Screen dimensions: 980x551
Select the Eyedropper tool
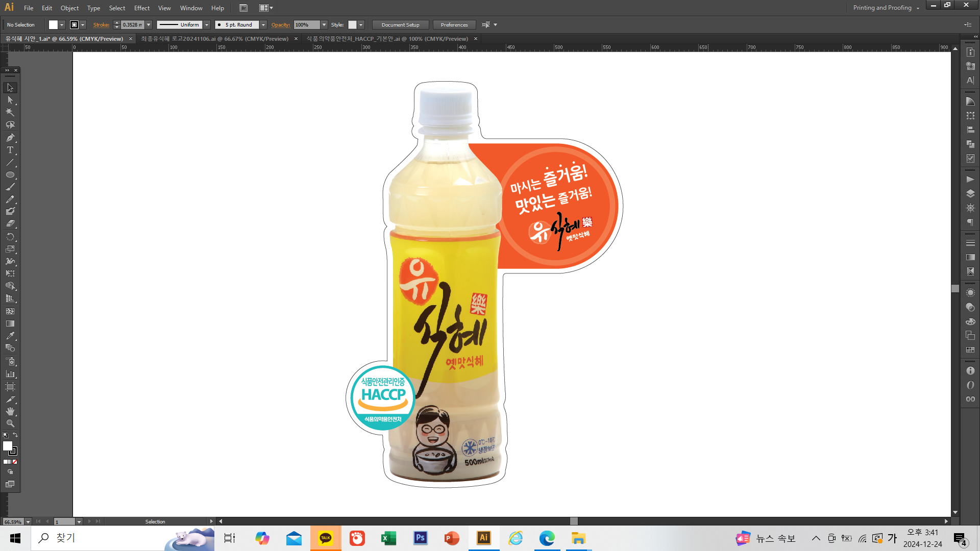point(10,336)
